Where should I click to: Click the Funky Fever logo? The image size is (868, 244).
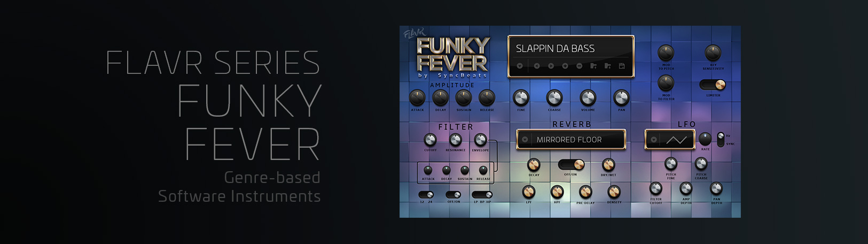pyautogui.click(x=452, y=55)
